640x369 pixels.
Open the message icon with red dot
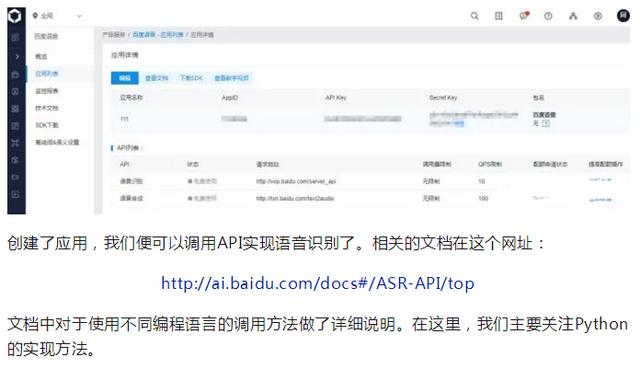tap(524, 16)
